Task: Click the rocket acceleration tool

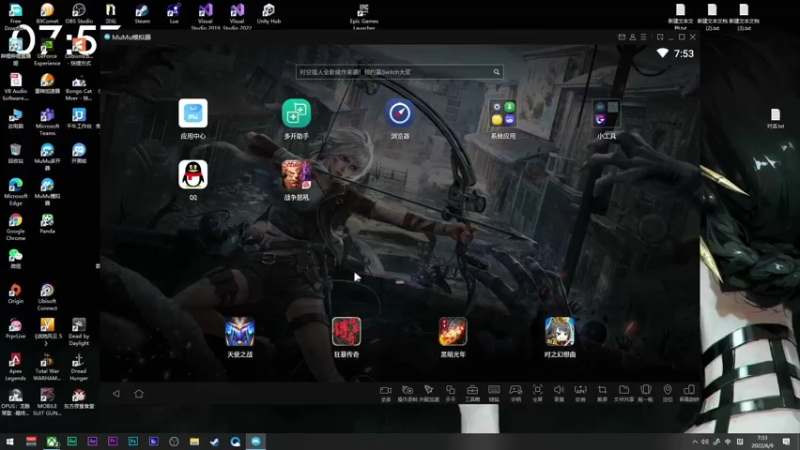Action: point(429,393)
